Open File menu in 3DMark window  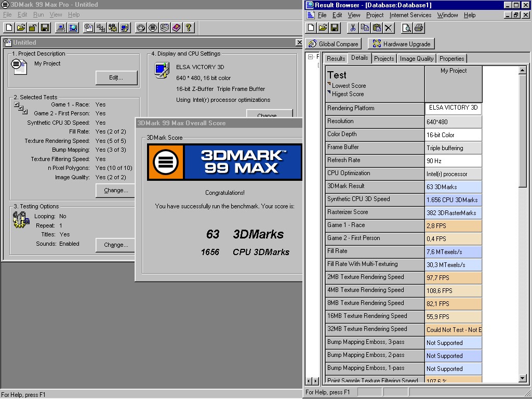pyautogui.click(x=7, y=15)
